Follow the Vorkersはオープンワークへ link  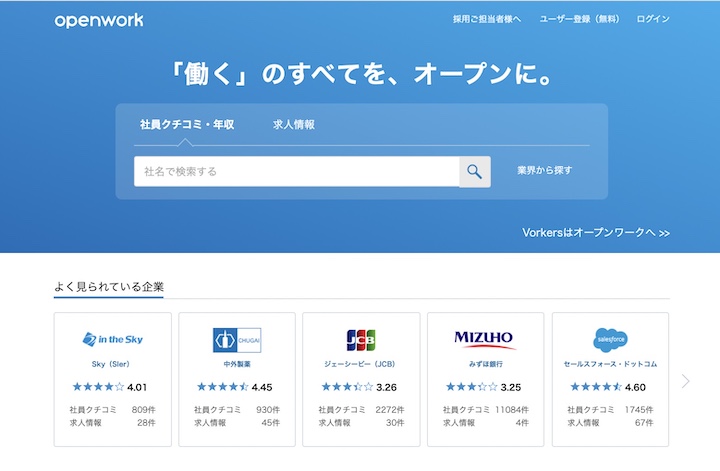(595, 232)
